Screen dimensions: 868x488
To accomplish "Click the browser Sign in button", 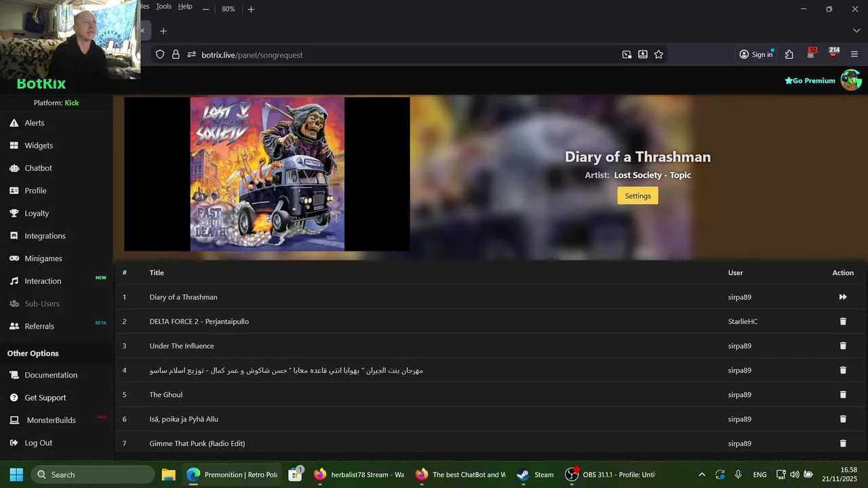I will tap(756, 54).
